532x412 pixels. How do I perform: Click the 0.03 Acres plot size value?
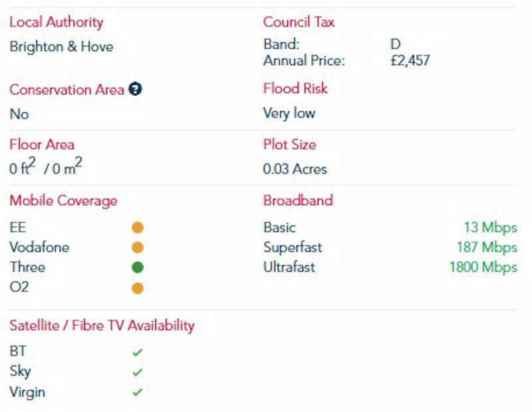[295, 169]
